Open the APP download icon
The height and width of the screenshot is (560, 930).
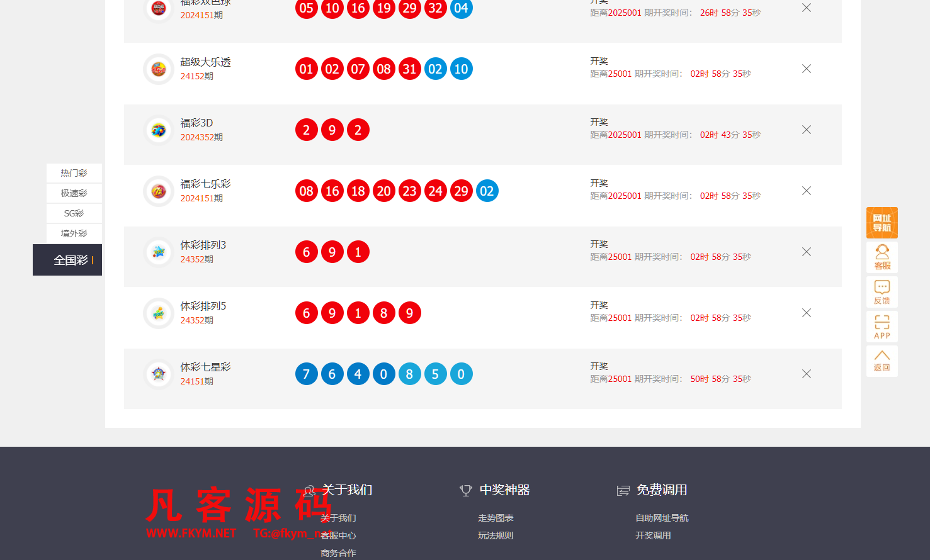(882, 327)
